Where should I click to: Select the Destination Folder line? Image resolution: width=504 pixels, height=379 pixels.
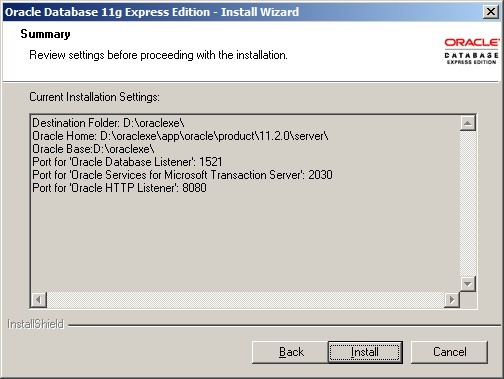(x=108, y=123)
